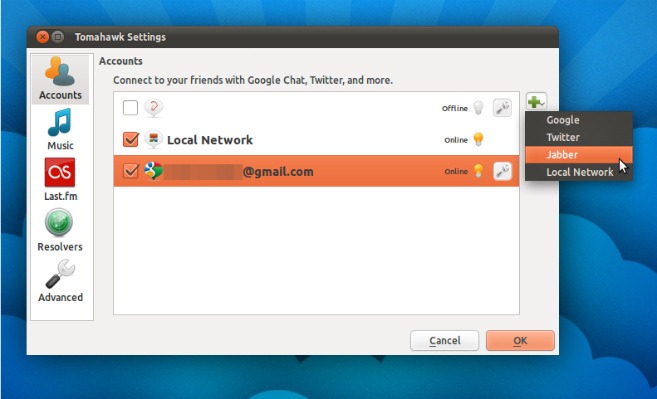The width and height of the screenshot is (657, 399).
Task: Click the Accounts heading text
Action: (x=121, y=61)
